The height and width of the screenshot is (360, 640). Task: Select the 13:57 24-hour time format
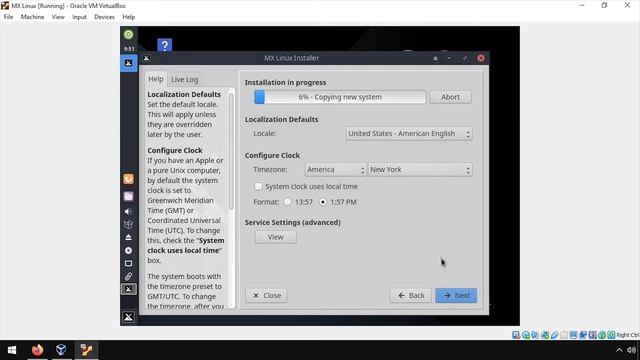point(288,202)
